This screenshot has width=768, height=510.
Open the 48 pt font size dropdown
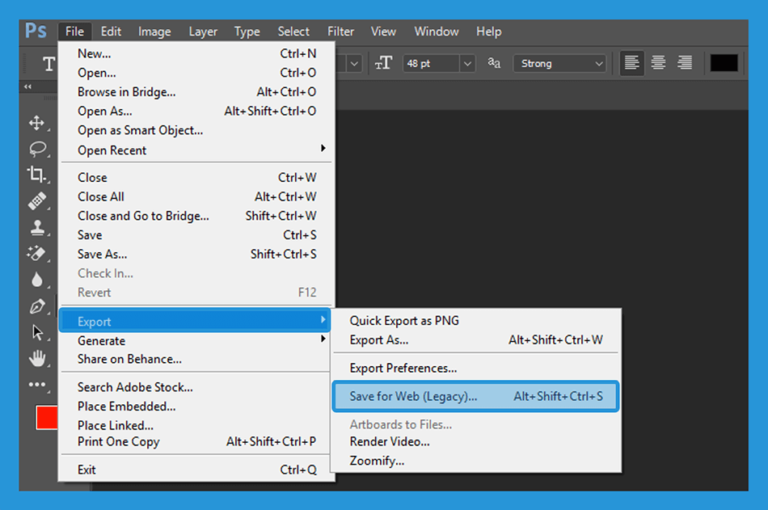[468, 64]
